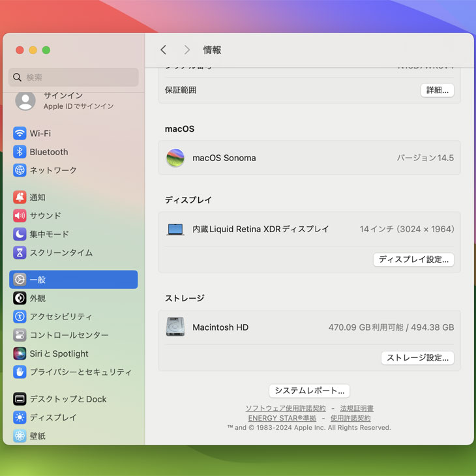Screen dimensions: 476x476
Task: Open the Bluetooth icon in sidebar
Action: tap(20, 152)
